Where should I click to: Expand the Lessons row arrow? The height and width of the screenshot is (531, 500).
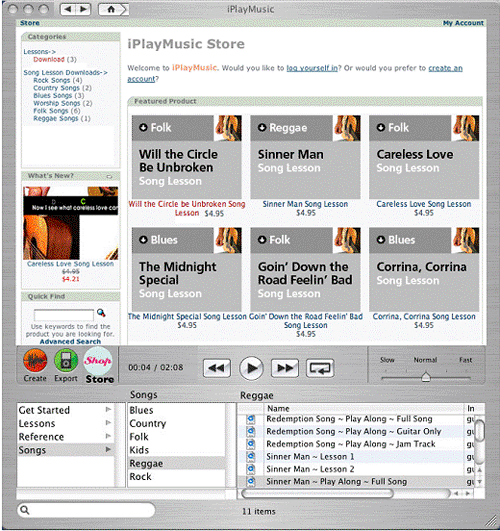108,423
